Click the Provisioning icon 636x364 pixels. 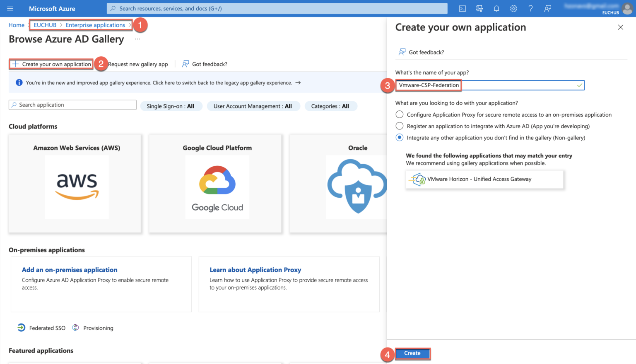point(75,328)
